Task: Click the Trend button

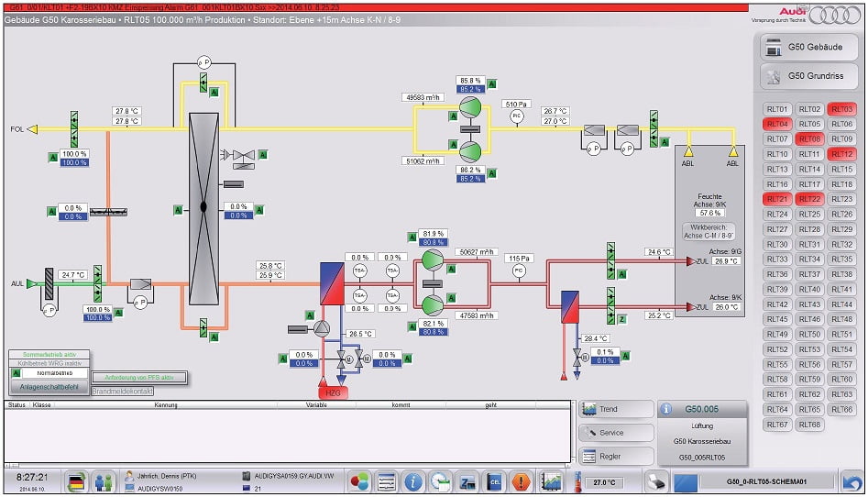Action: click(x=616, y=410)
